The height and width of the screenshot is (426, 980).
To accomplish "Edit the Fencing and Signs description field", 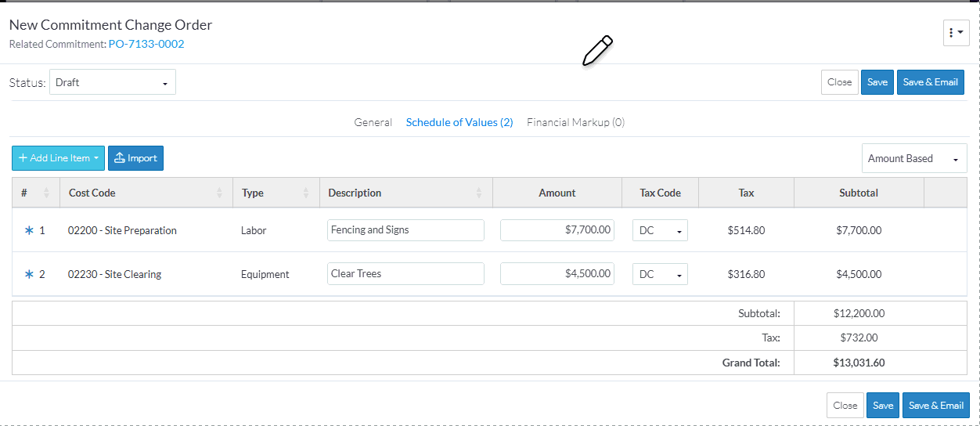I will click(x=405, y=230).
